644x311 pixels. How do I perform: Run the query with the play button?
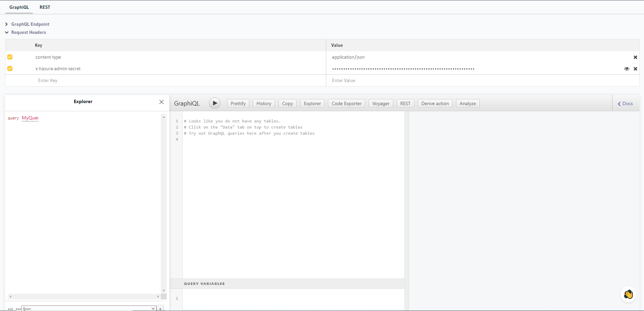(215, 103)
